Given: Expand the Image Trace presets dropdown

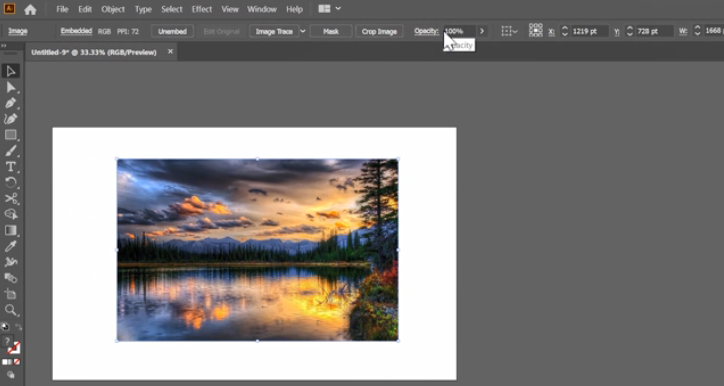Looking at the screenshot, I should point(303,31).
